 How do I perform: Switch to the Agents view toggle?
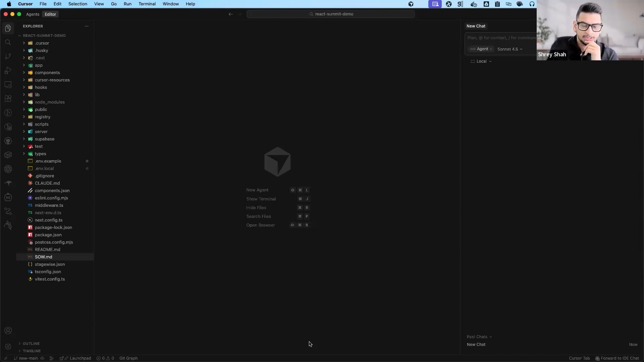point(33,14)
